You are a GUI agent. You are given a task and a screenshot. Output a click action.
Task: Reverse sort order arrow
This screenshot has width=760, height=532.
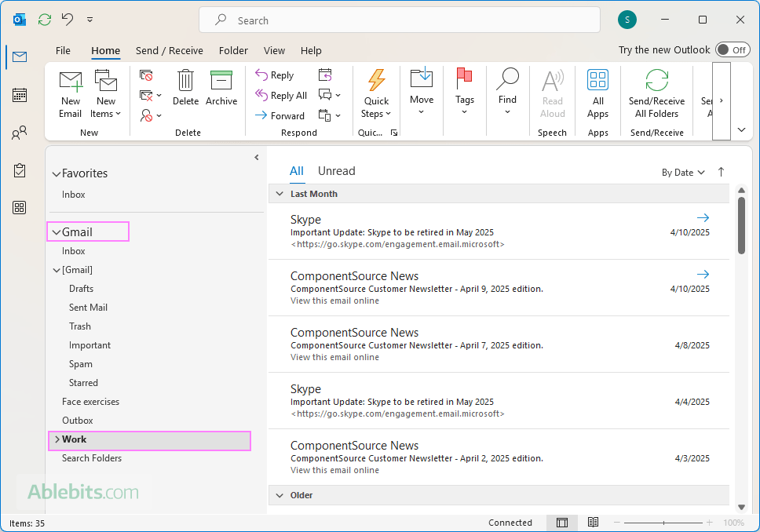[x=721, y=172]
